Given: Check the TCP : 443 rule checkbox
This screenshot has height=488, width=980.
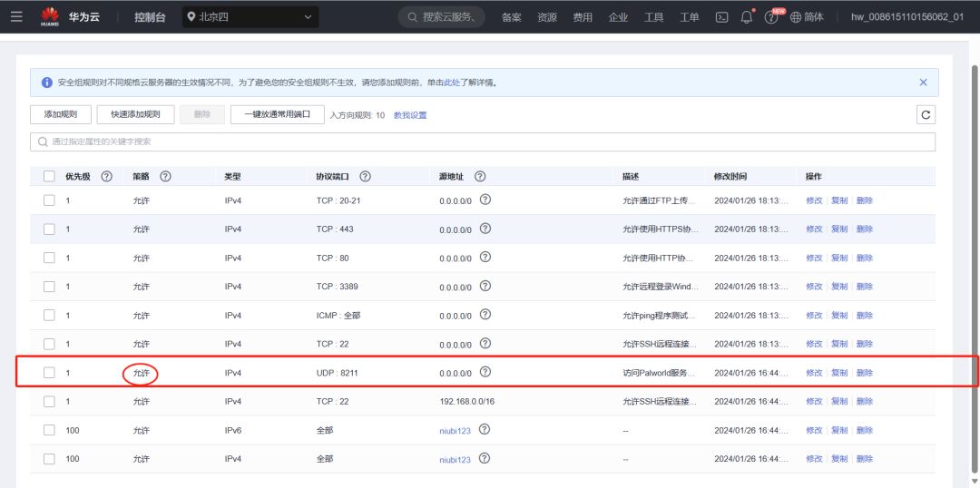Looking at the screenshot, I should [x=49, y=229].
